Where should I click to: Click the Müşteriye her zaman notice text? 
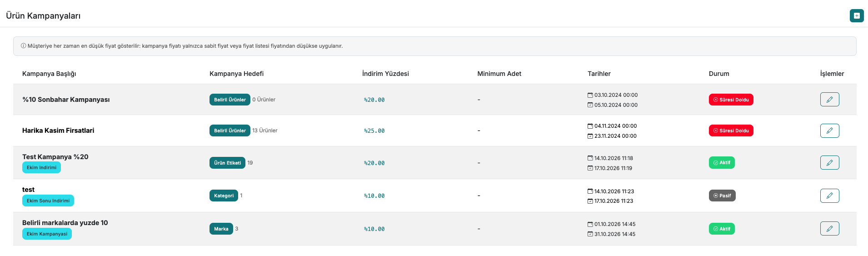point(185,46)
